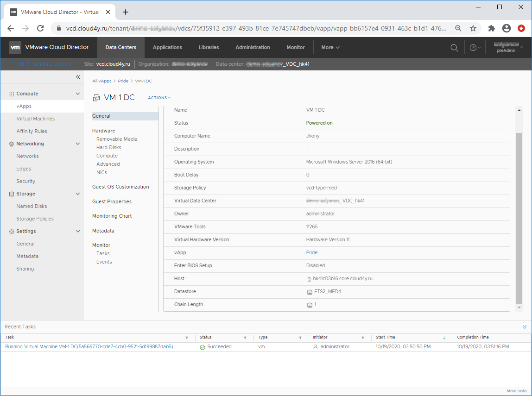Click the Settings gear icon in sidebar
This screenshot has width=532, height=396.
12,232
